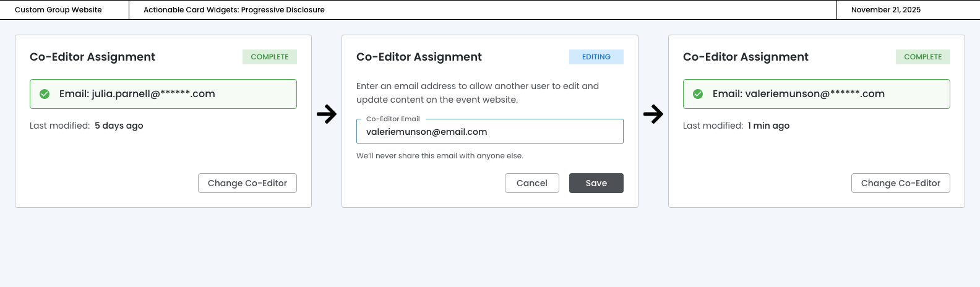980x287 pixels.
Task: Click the blue EDITING status badge
Action: tap(596, 57)
